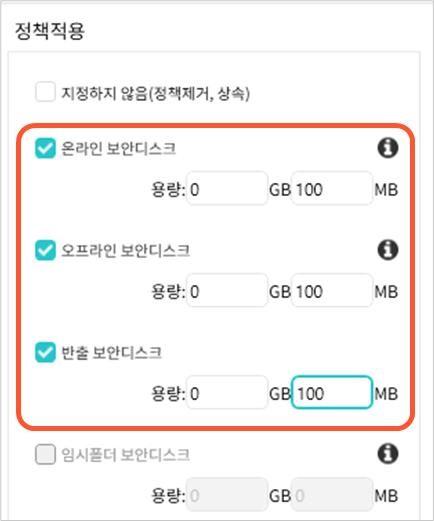Select the 오프라인 보안디스크 MB capacity field
This screenshot has width=434, height=521.
coord(332,290)
